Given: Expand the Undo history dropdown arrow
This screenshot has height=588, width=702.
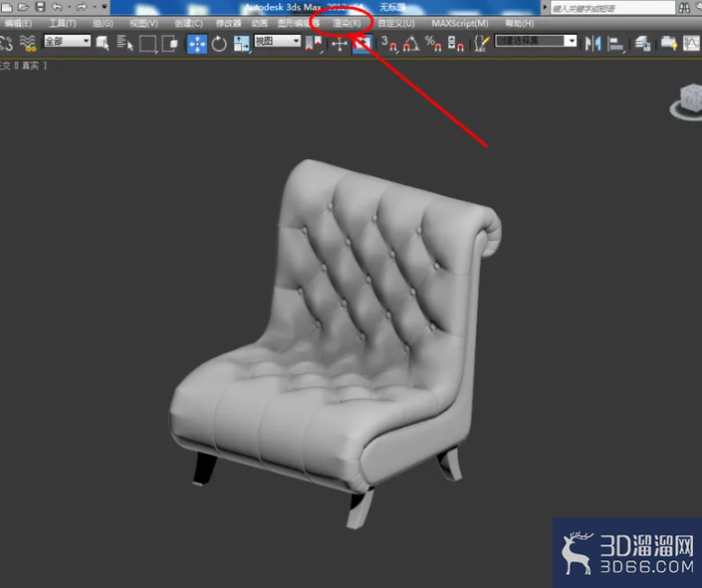Looking at the screenshot, I should [x=70, y=7].
